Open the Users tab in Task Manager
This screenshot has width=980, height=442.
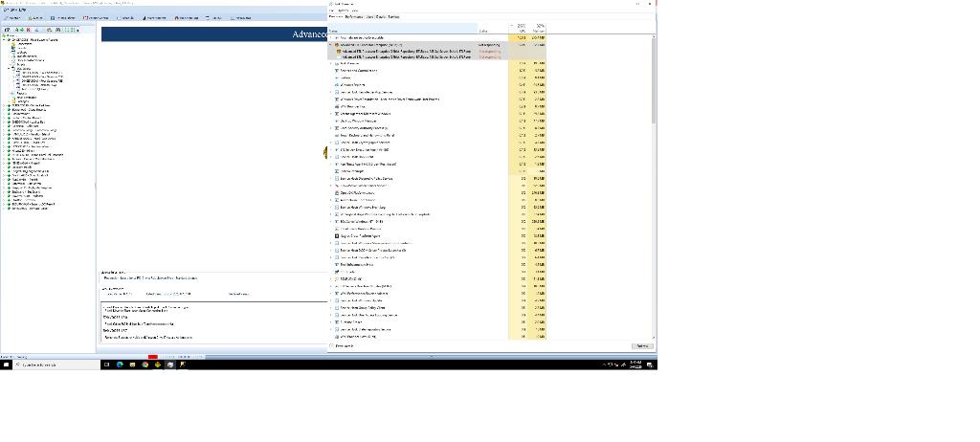(x=370, y=17)
